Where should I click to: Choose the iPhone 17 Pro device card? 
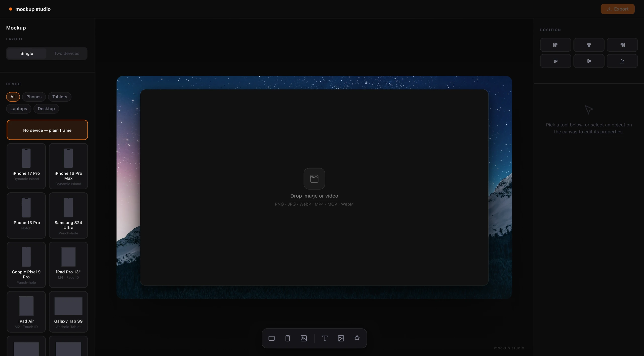click(26, 166)
